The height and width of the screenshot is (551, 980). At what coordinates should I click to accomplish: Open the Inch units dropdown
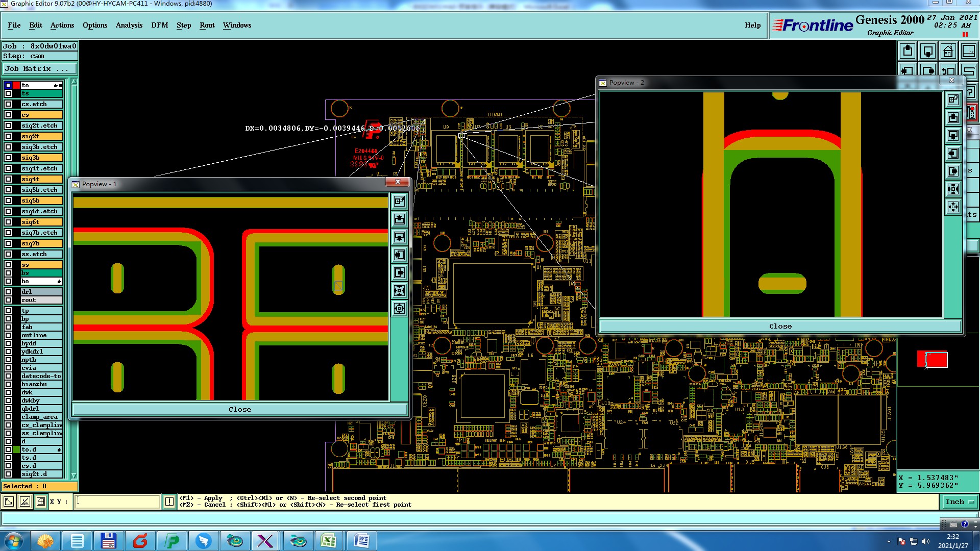(x=959, y=502)
